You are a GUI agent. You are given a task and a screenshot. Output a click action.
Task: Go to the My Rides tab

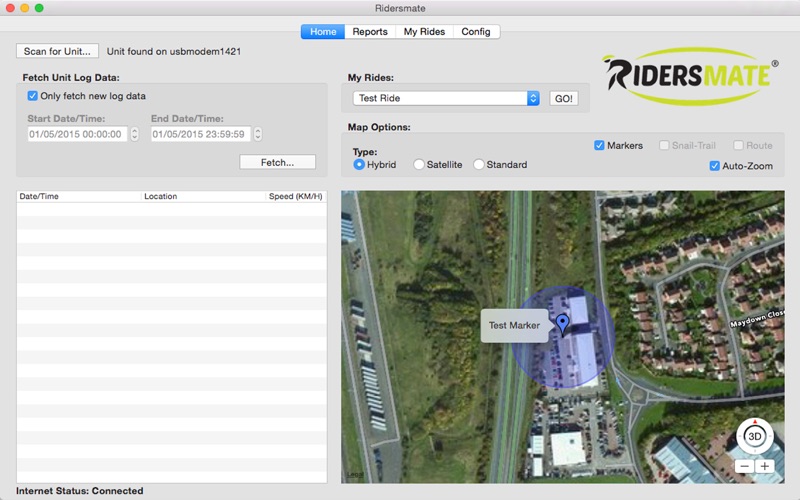pos(424,32)
